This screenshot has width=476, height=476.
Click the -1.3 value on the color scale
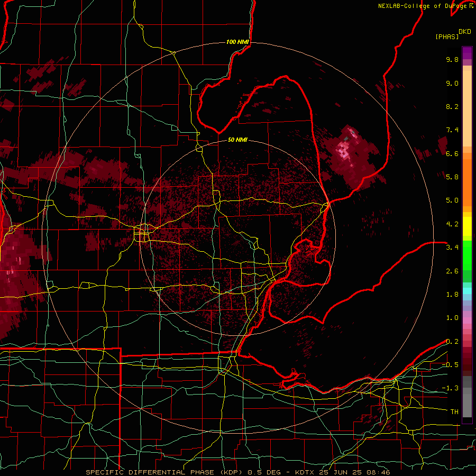[450, 388]
